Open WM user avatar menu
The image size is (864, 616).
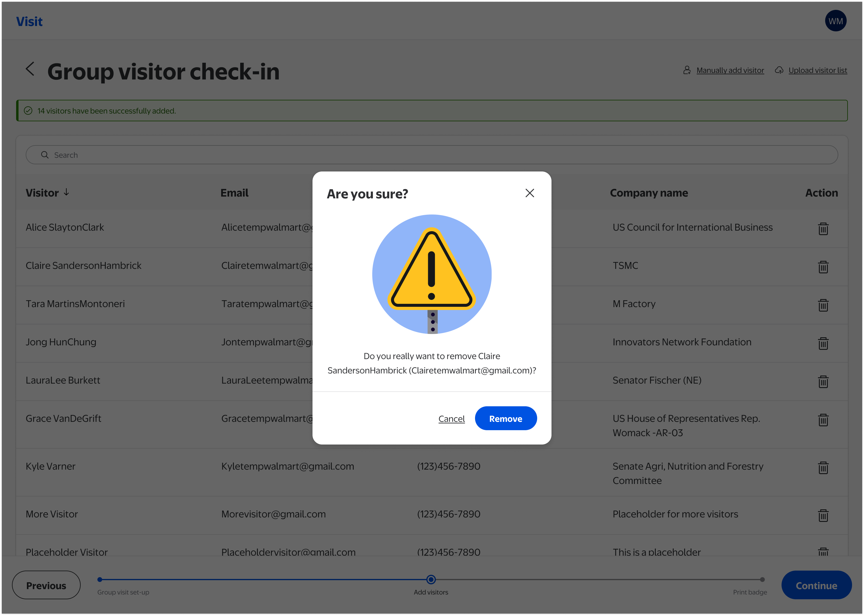tap(836, 21)
